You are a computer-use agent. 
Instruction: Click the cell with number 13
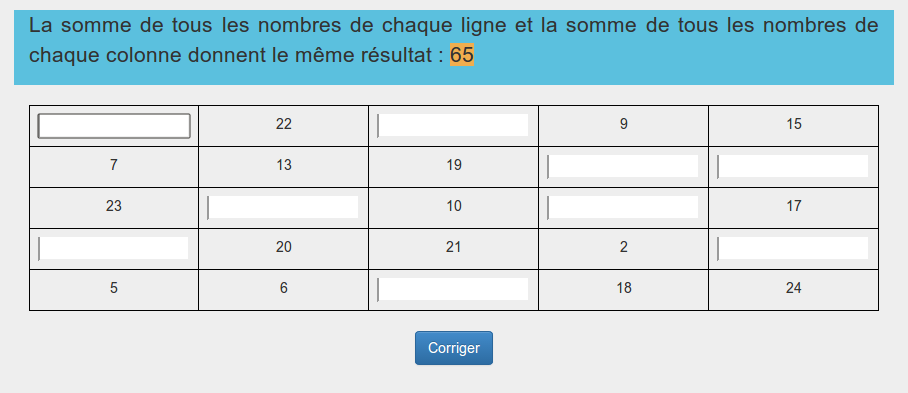click(284, 167)
